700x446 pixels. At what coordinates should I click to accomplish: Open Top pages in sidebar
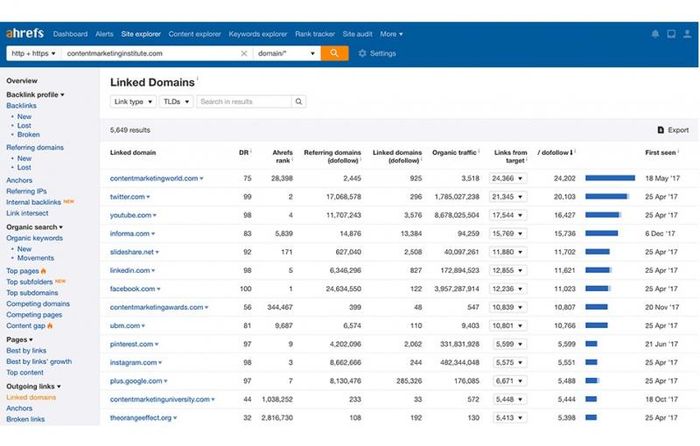pyautogui.click(x=22, y=271)
